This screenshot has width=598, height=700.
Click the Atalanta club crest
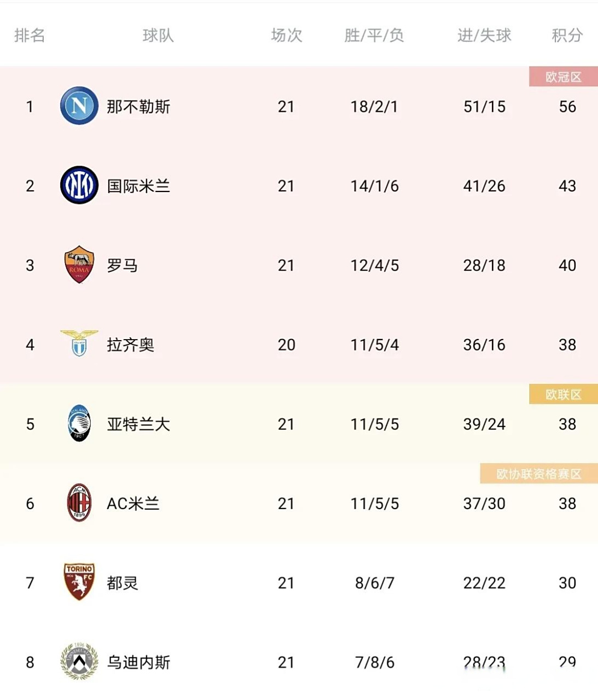coord(79,424)
